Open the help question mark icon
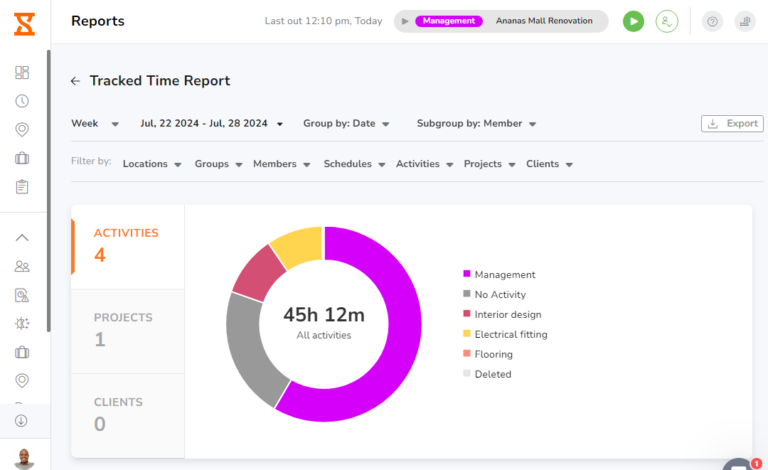768x470 pixels. tap(712, 21)
